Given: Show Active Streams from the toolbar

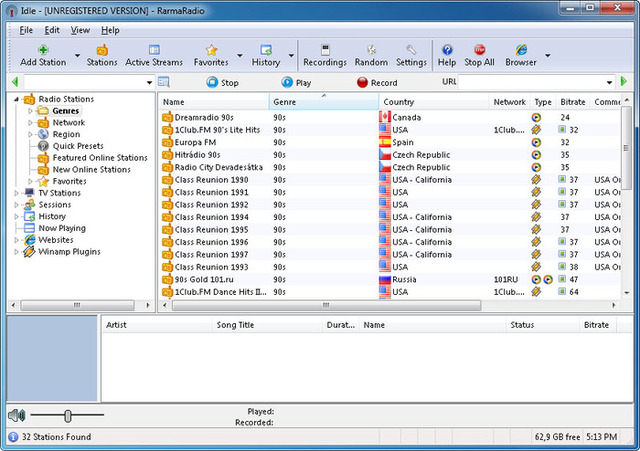Looking at the screenshot, I should coord(153,50).
